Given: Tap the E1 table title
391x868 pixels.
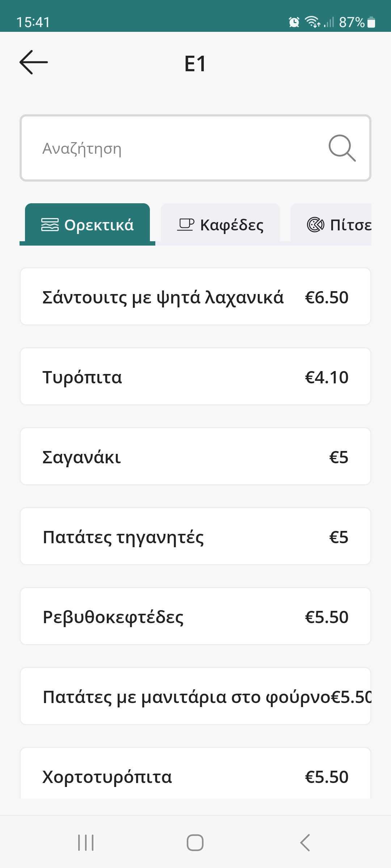Looking at the screenshot, I should click(195, 64).
